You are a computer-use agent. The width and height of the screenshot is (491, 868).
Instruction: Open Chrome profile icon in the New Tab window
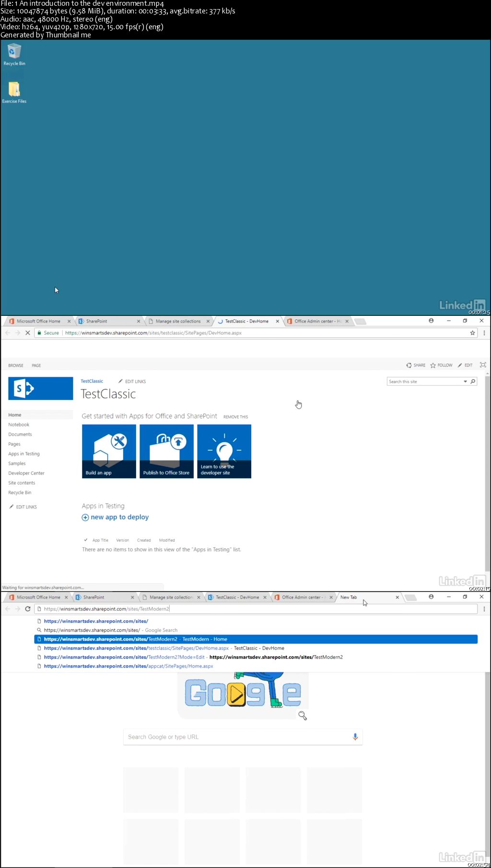pyautogui.click(x=431, y=597)
